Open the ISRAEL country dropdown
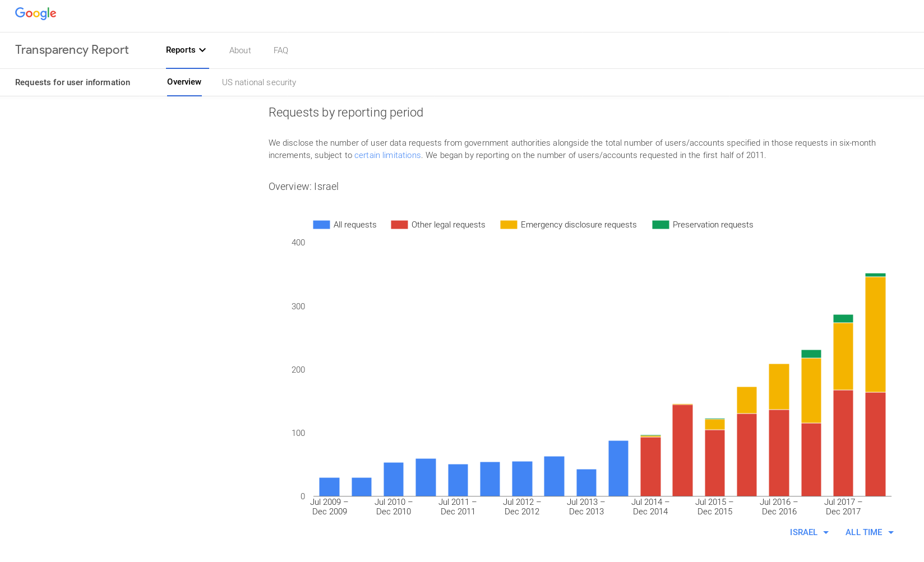 point(809,532)
